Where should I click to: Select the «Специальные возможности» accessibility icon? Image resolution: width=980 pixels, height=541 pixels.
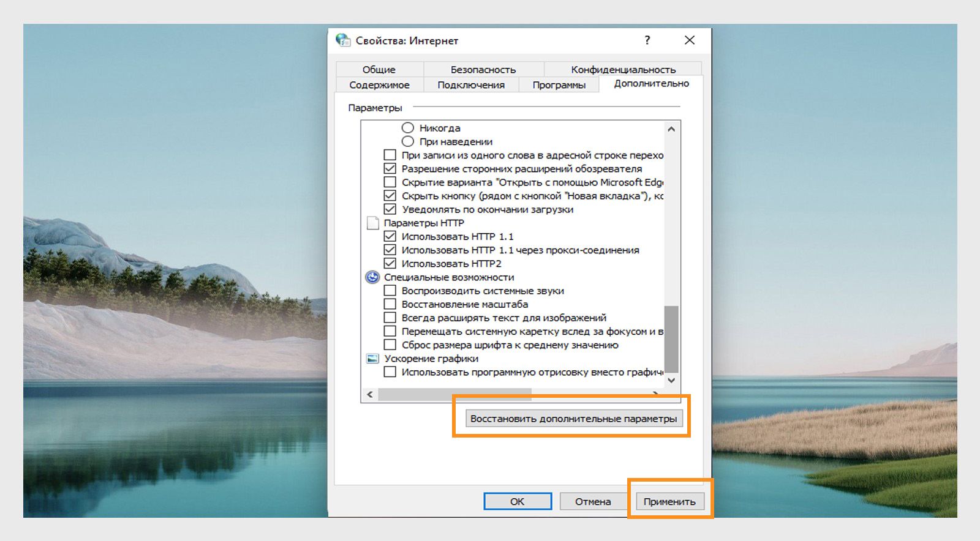coord(372,277)
